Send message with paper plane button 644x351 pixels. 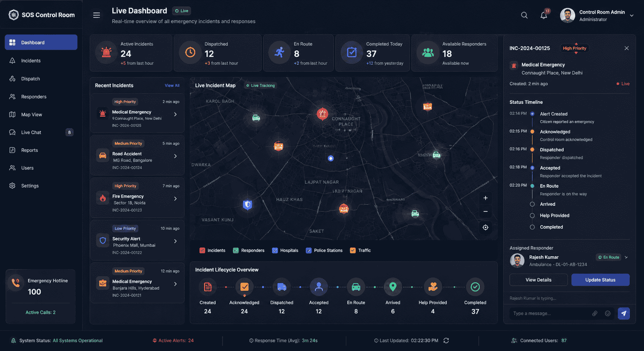point(624,313)
